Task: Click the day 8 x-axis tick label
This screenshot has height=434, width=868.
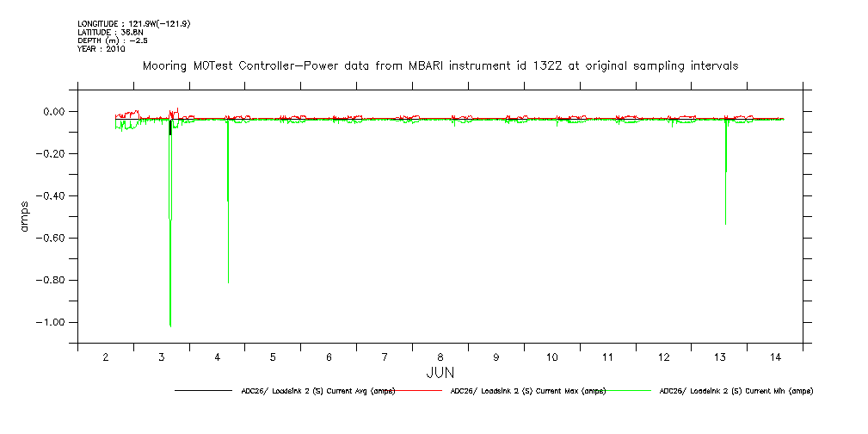Action: pos(440,356)
